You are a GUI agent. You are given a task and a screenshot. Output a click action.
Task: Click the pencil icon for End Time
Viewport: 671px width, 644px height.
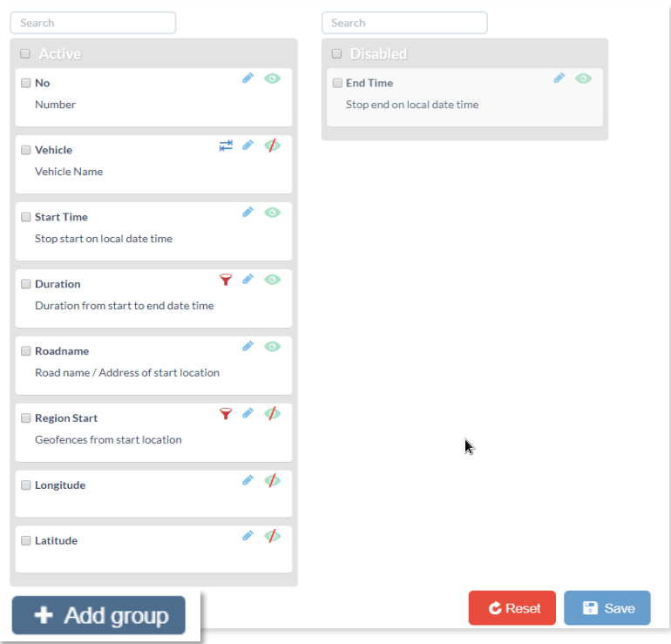point(559,78)
